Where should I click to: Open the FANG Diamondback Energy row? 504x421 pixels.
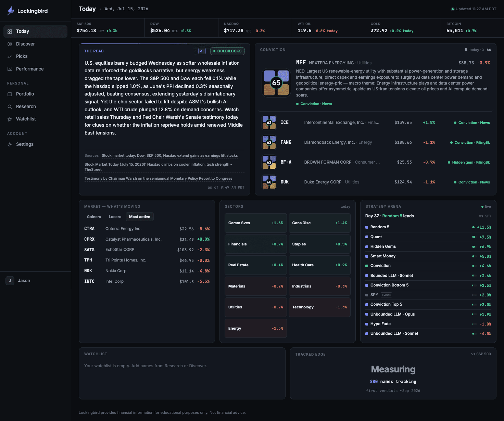pyautogui.click(x=376, y=142)
